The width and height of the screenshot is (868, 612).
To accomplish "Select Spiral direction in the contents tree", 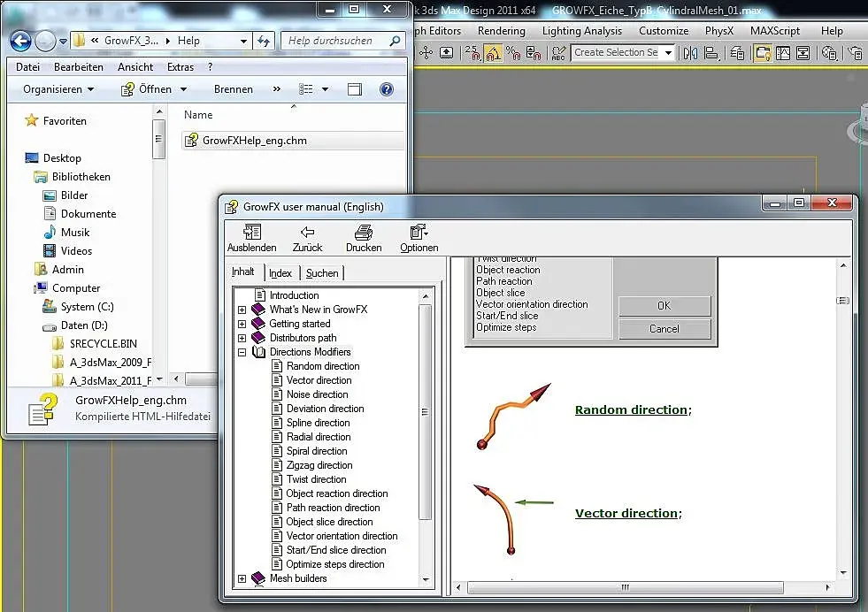I will (x=316, y=451).
